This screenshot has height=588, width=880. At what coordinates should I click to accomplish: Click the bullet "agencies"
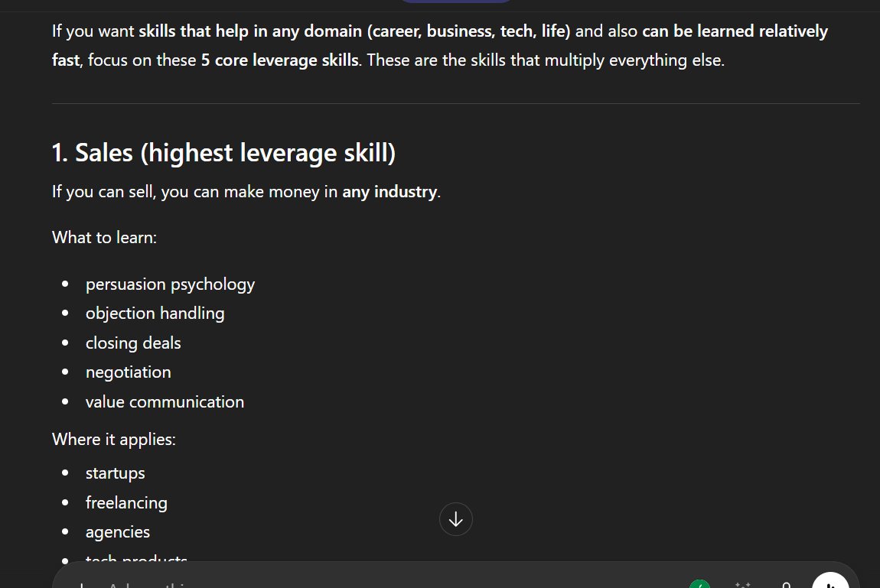pos(117,532)
